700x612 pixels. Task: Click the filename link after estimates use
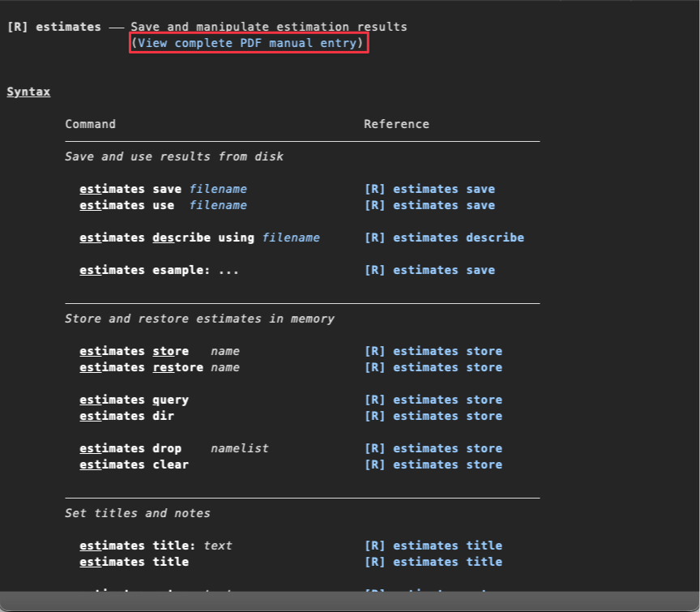click(218, 205)
